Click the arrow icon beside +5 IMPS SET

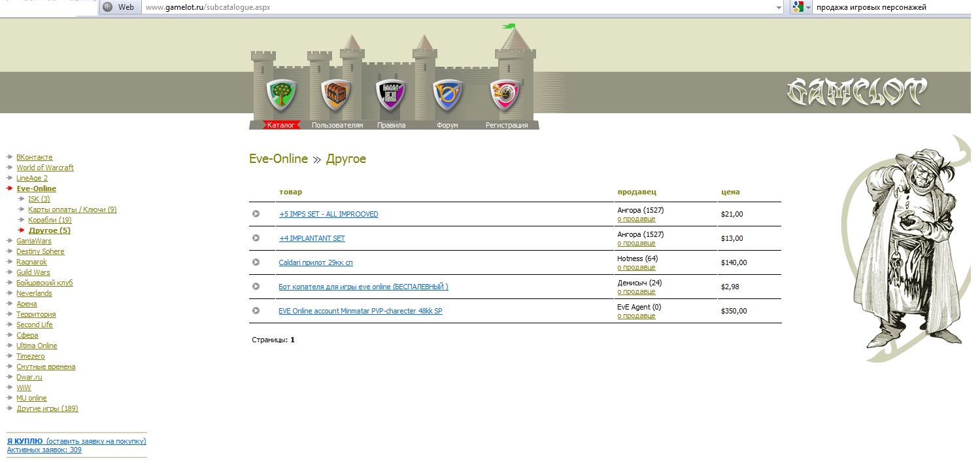coord(256,214)
